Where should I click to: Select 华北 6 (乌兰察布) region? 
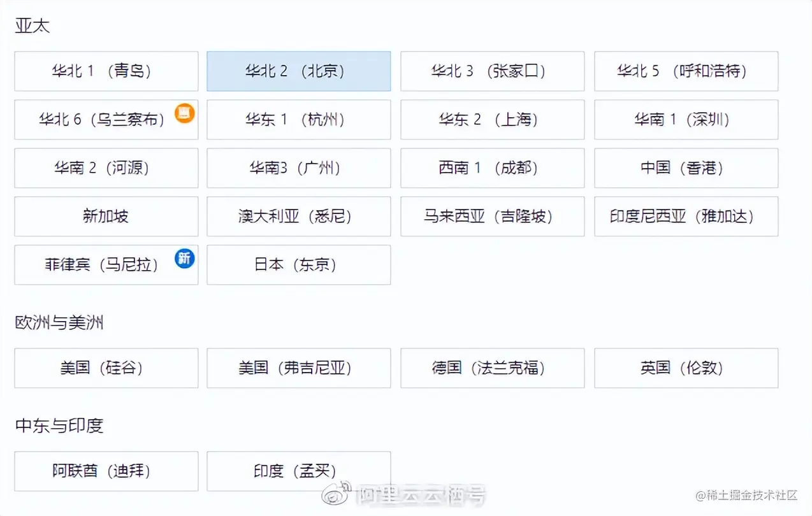(x=106, y=120)
